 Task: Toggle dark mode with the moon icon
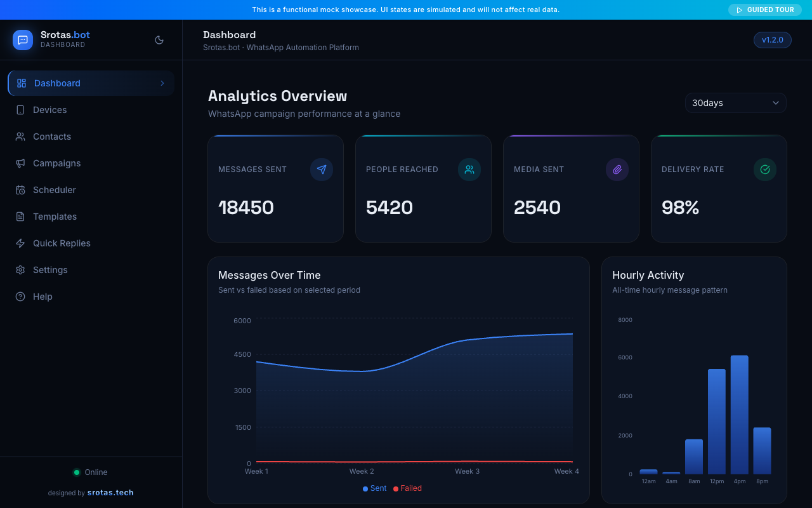159,39
